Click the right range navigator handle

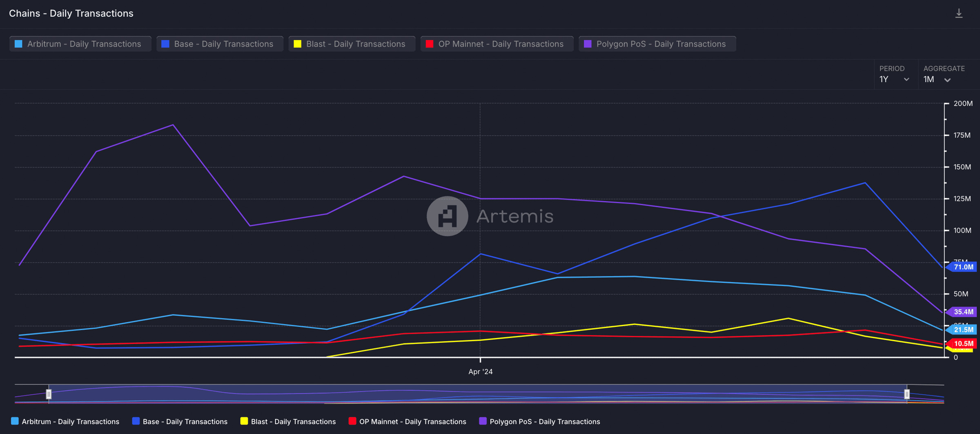coord(907,394)
